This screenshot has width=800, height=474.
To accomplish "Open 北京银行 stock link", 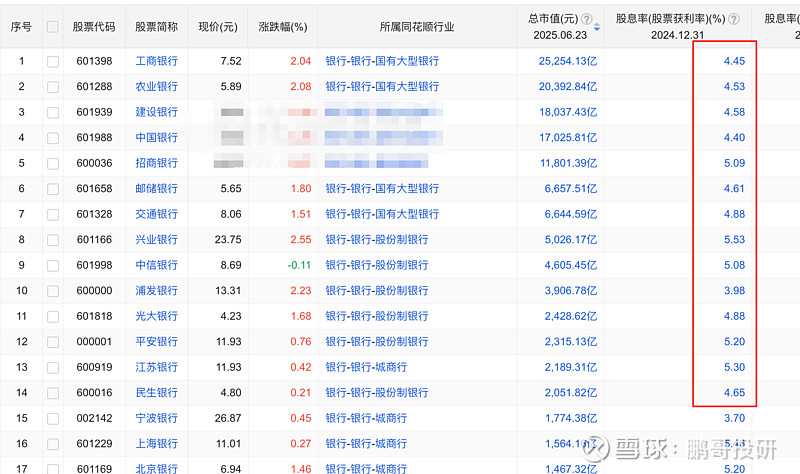I will coord(156,468).
